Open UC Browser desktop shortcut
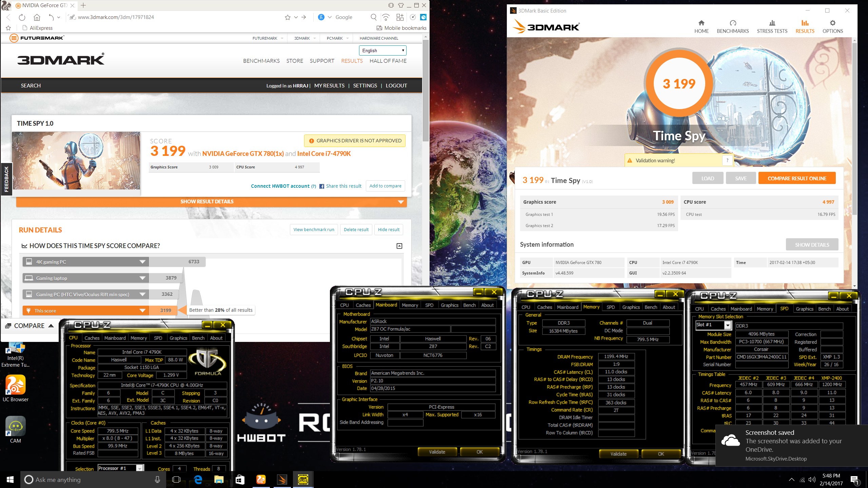The height and width of the screenshot is (488, 868). click(15, 388)
